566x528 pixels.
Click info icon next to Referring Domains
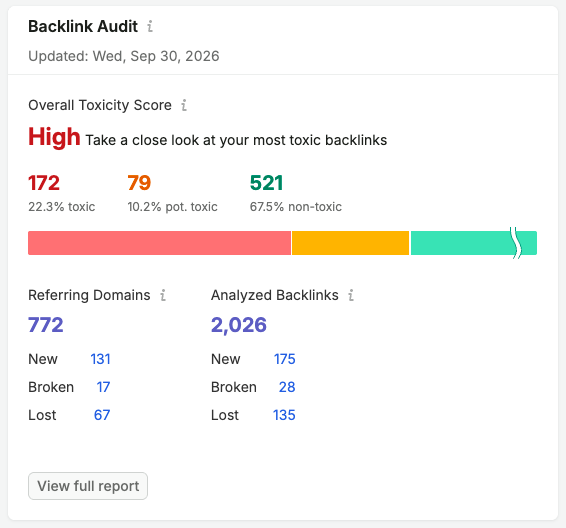[163, 295]
